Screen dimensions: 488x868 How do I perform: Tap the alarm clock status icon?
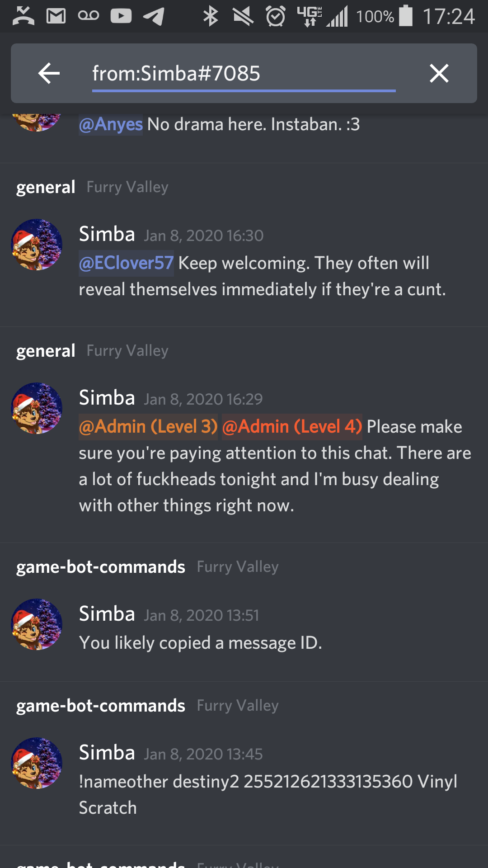click(276, 16)
